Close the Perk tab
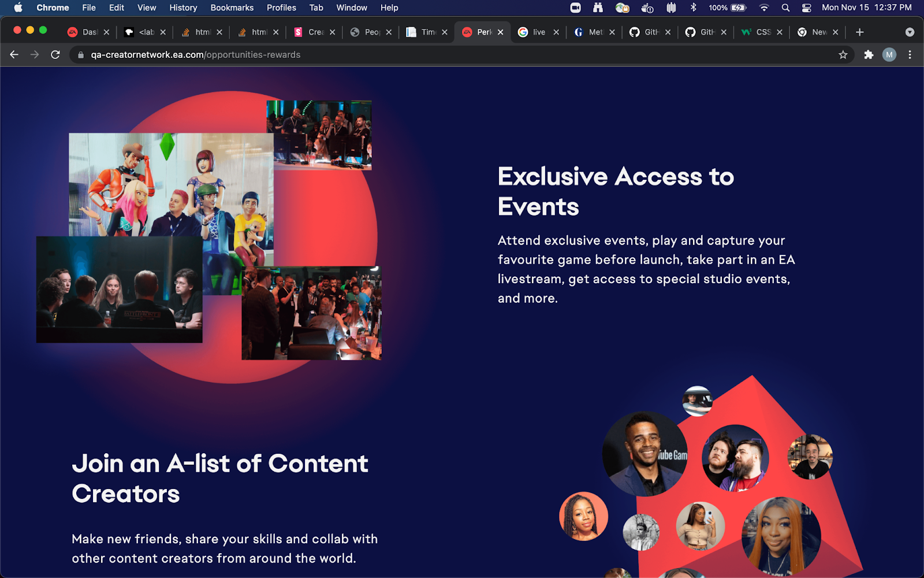Screen dimensions: 924x578 point(501,32)
